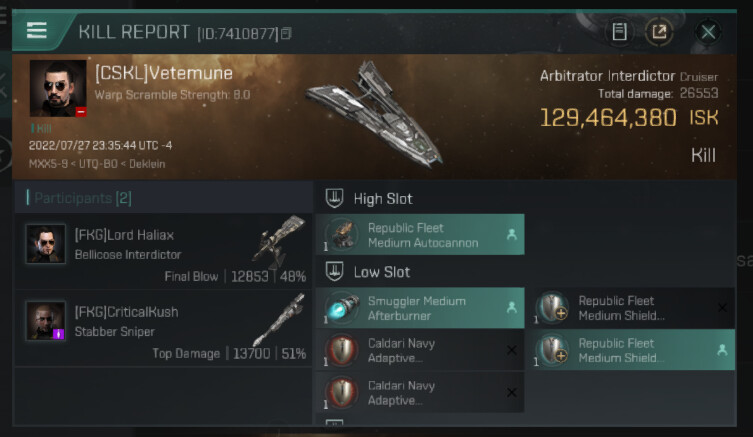Click the clipboard icon in header
This screenshot has width=753, height=437.
point(619,32)
